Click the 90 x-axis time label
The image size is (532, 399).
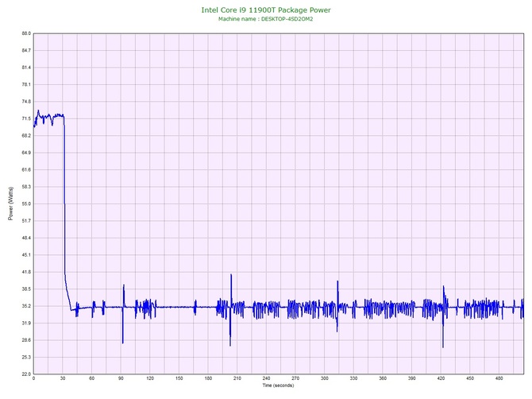[x=121, y=378]
